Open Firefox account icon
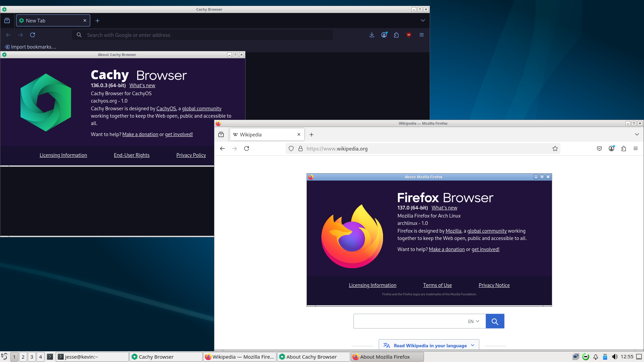 pos(611,148)
